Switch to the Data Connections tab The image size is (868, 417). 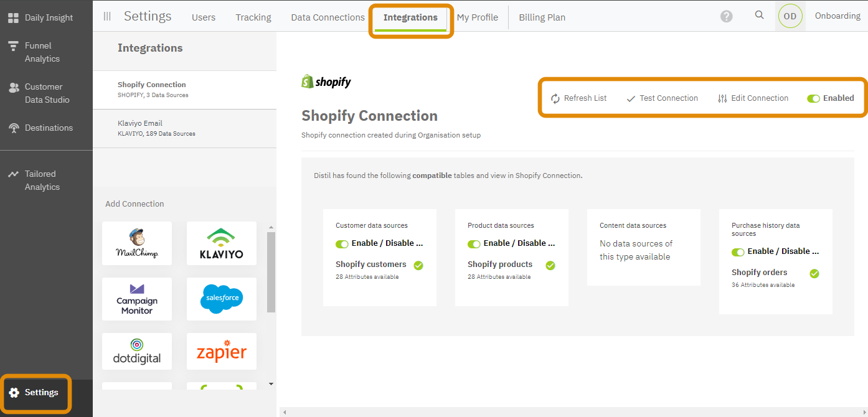[328, 17]
